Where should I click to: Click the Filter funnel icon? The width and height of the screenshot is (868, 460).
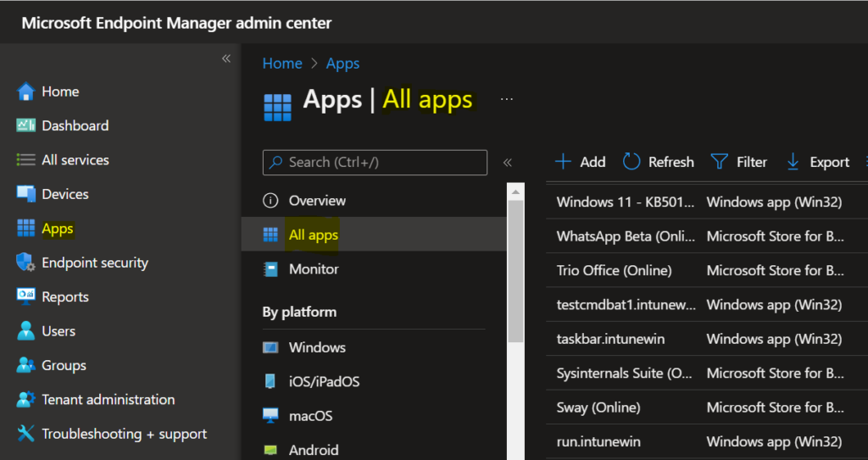[719, 162]
